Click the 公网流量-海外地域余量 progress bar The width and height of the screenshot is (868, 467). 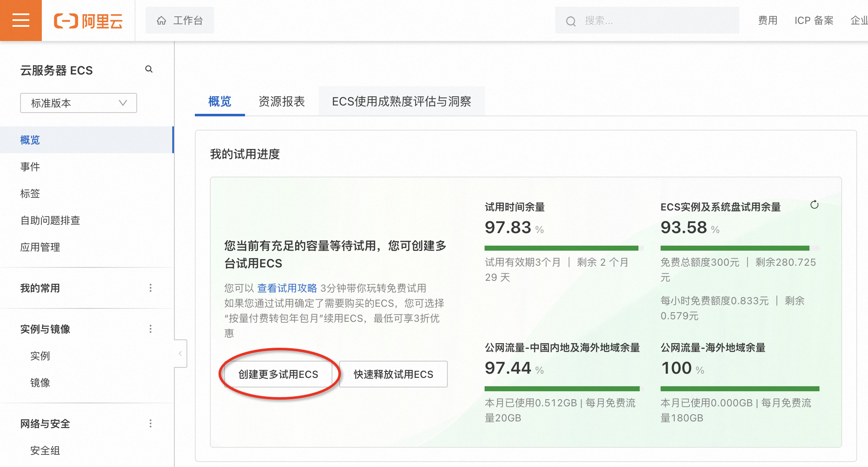(740, 389)
